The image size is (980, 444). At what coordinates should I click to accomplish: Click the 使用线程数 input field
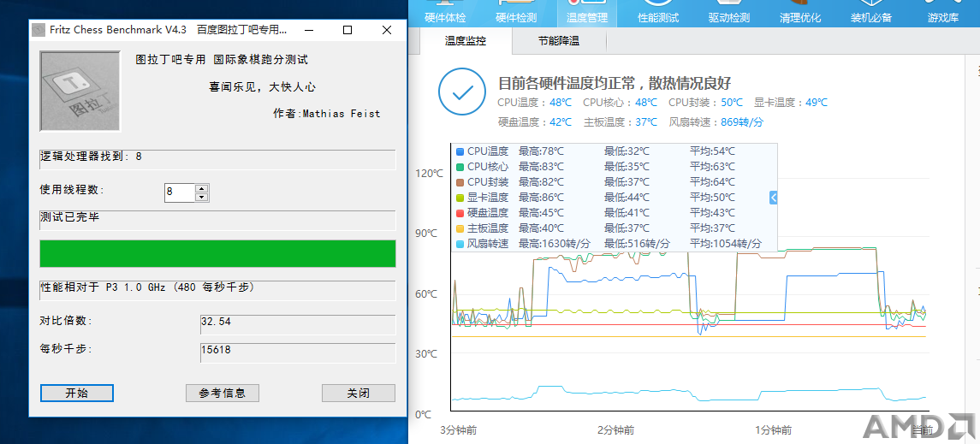click(180, 192)
